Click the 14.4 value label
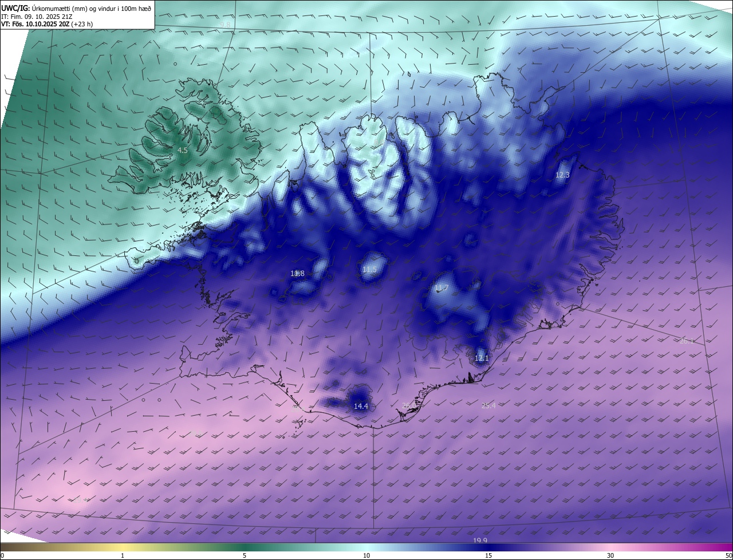The height and width of the screenshot is (560, 733). coord(361,406)
